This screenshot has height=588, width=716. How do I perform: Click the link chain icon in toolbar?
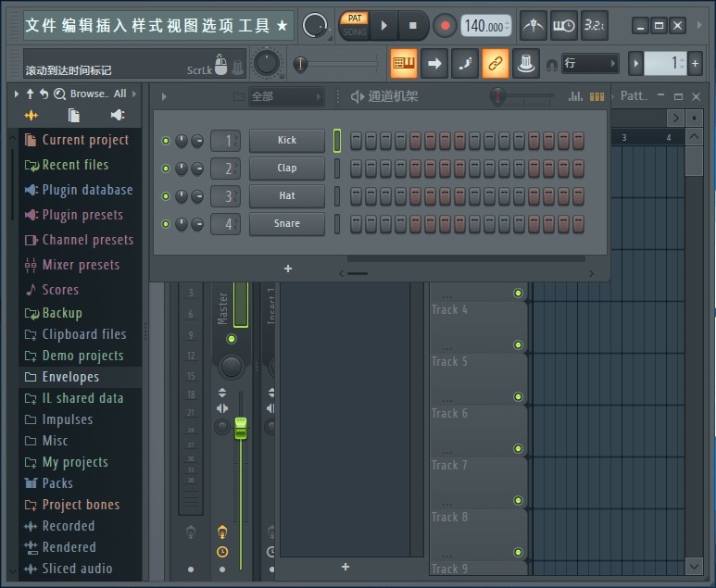pyautogui.click(x=496, y=63)
